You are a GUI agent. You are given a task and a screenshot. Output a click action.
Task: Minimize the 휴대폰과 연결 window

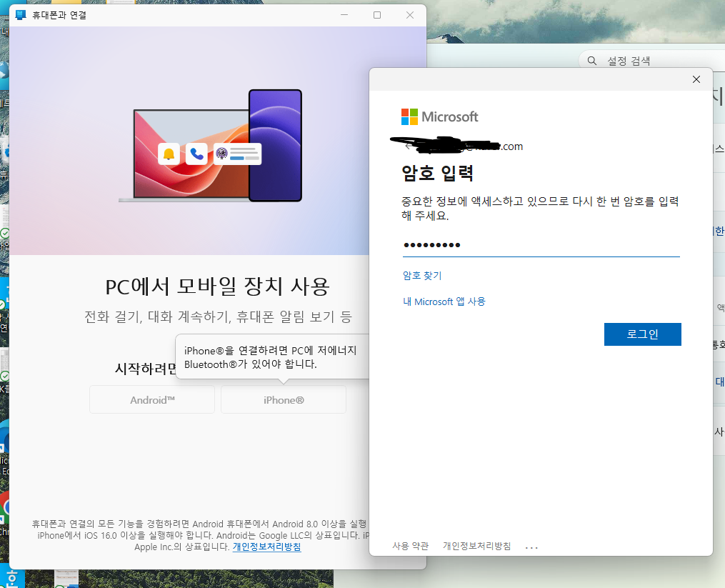click(344, 15)
